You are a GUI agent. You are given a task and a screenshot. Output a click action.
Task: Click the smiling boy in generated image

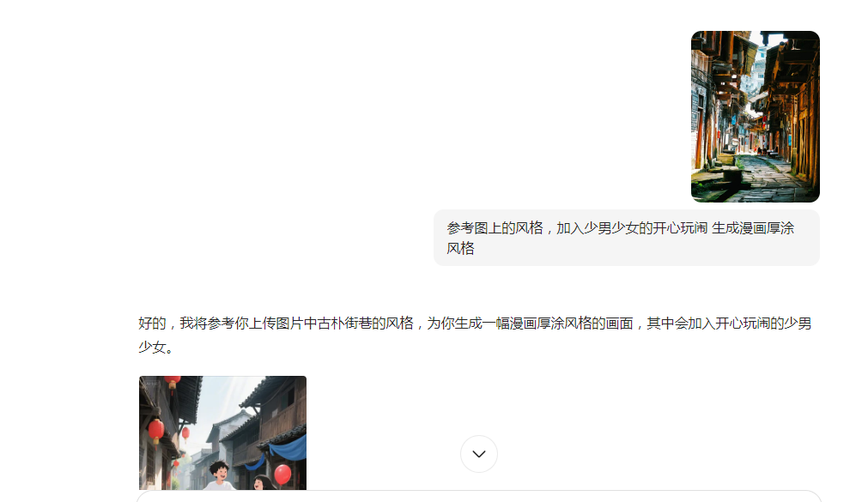point(220,475)
